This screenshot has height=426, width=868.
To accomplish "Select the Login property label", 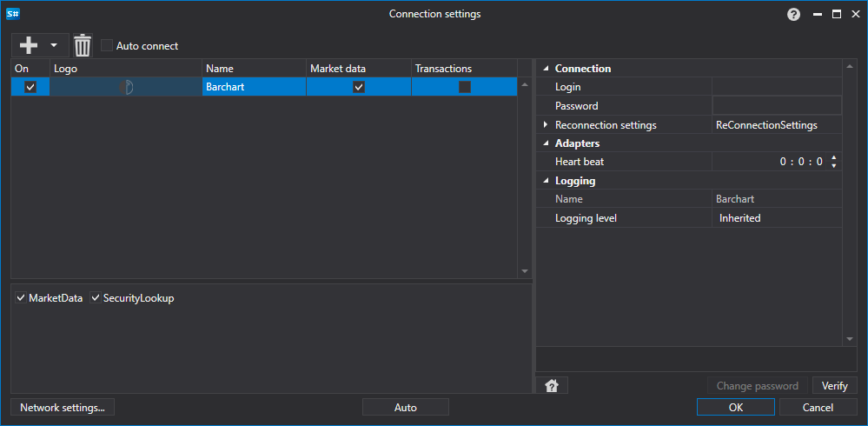I will [x=568, y=87].
